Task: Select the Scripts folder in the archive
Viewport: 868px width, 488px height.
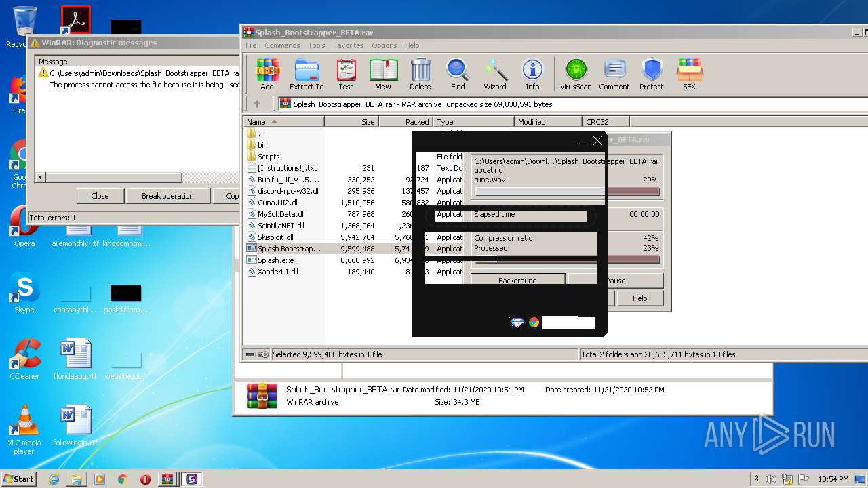Action: [269, 157]
